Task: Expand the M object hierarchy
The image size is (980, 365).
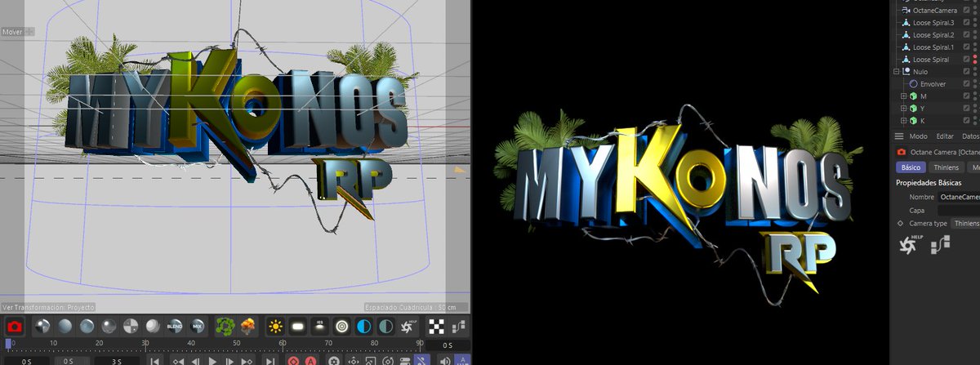Action: click(x=904, y=96)
